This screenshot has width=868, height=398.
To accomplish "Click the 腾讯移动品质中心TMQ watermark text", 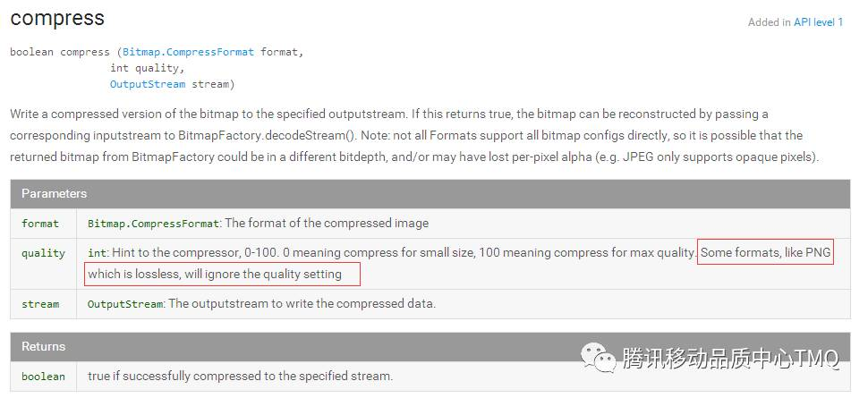I will click(731, 358).
